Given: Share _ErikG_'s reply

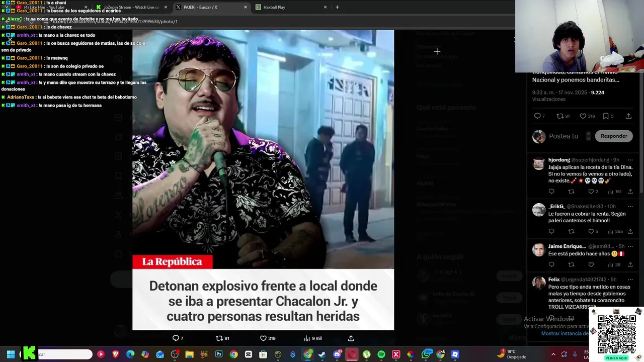Looking at the screenshot, I should coord(630,232).
